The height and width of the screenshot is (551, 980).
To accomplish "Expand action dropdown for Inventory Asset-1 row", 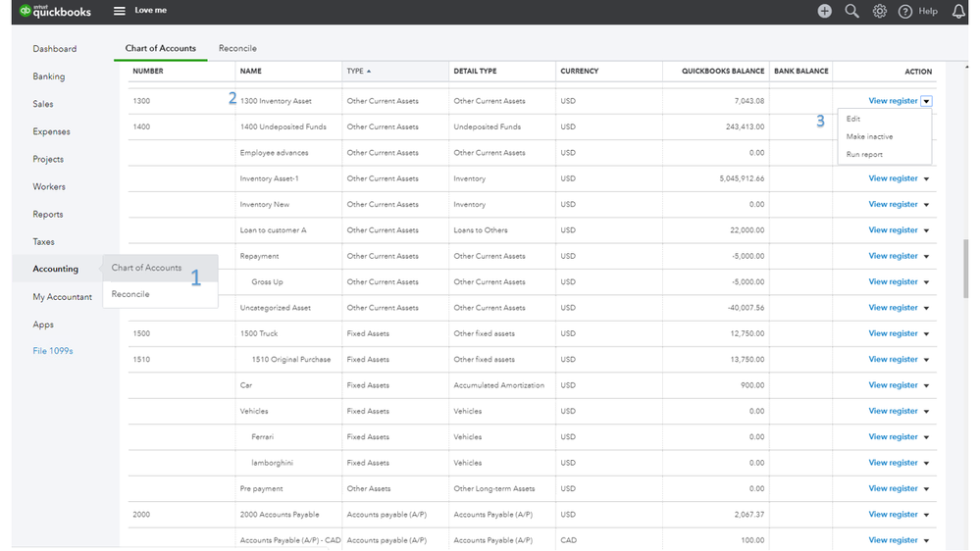I will (927, 178).
